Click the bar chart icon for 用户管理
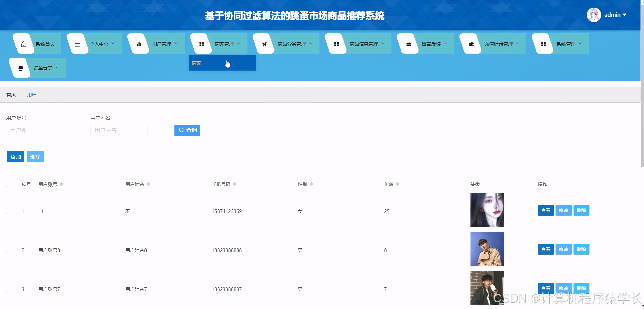 [x=138, y=43]
